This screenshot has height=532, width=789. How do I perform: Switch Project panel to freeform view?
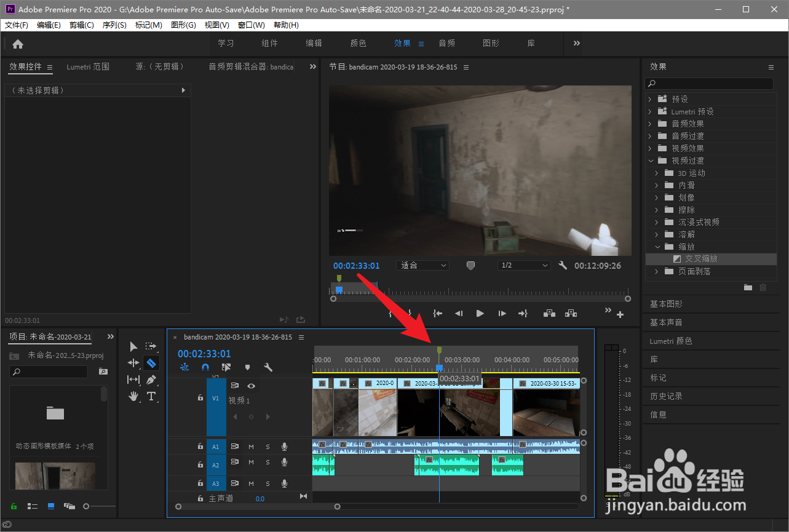(x=69, y=506)
